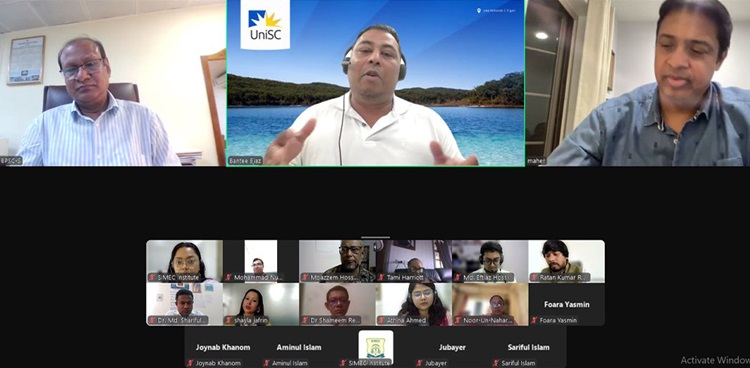Select the BPSC video tile with striped shirt
750x368 pixels.
tap(113, 83)
